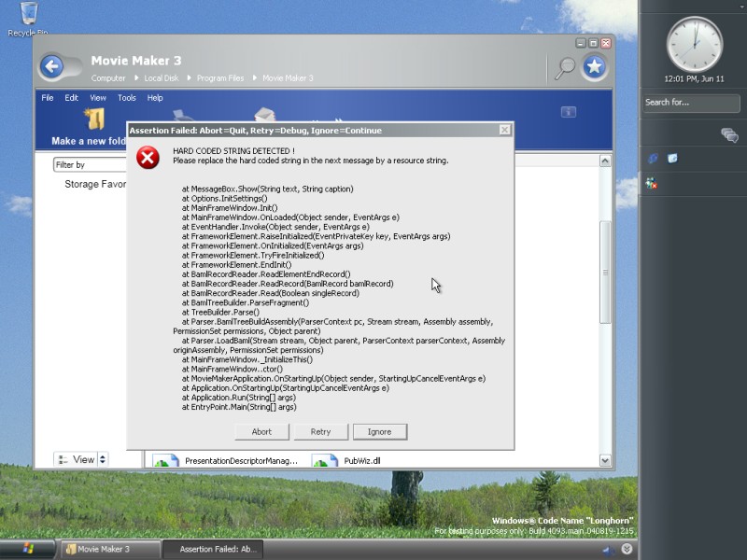747x560 pixels.
Task: Click Local Disk in the breadcrumb path
Action: pos(162,78)
